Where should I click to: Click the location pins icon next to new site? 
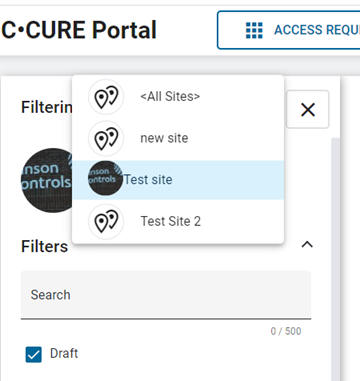click(106, 138)
